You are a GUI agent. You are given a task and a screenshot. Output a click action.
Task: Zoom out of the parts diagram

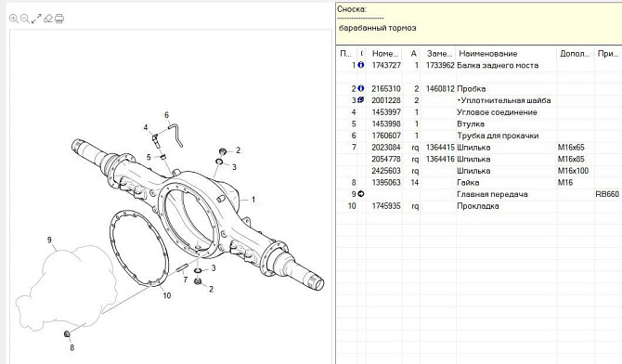pos(25,19)
